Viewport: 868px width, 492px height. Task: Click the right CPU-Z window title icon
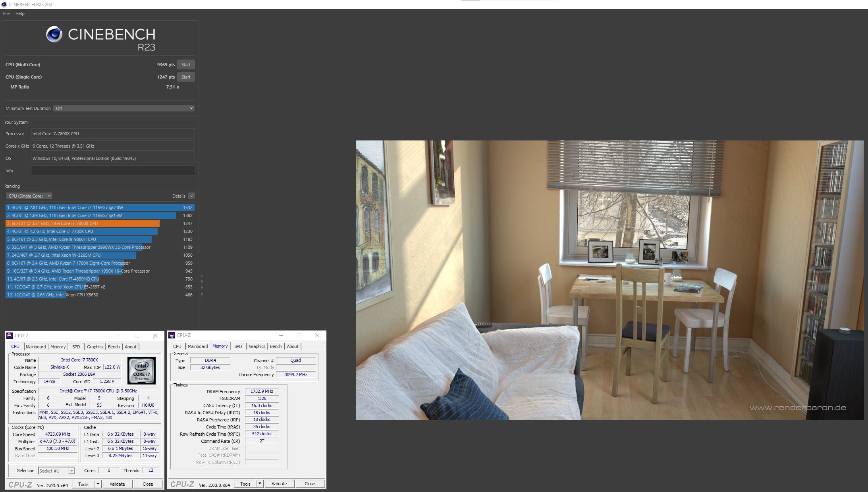coord(172,335)
